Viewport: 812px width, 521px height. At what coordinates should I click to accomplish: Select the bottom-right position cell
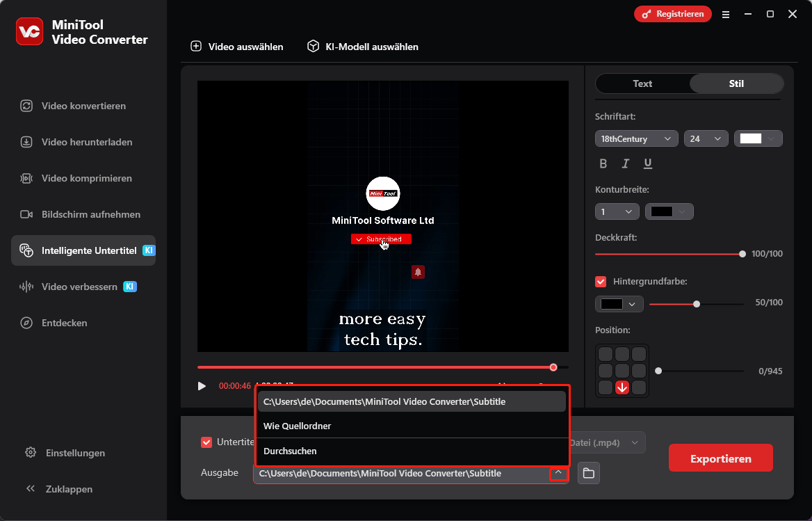click(639, 387)
